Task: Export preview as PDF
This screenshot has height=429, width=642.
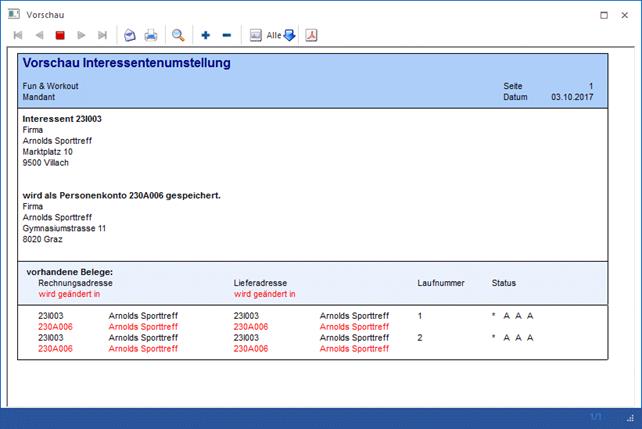Action: pyautogui.click(x=311, y=35)
